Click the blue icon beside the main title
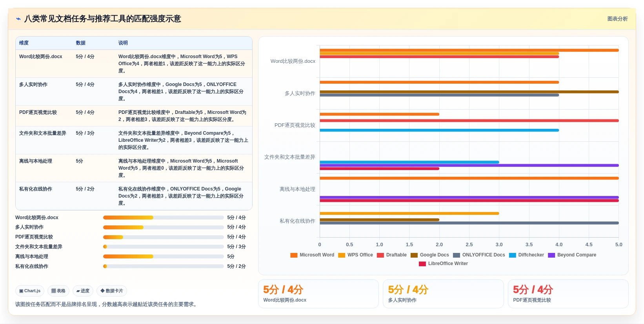644x324 pixels. pos(18,19)
